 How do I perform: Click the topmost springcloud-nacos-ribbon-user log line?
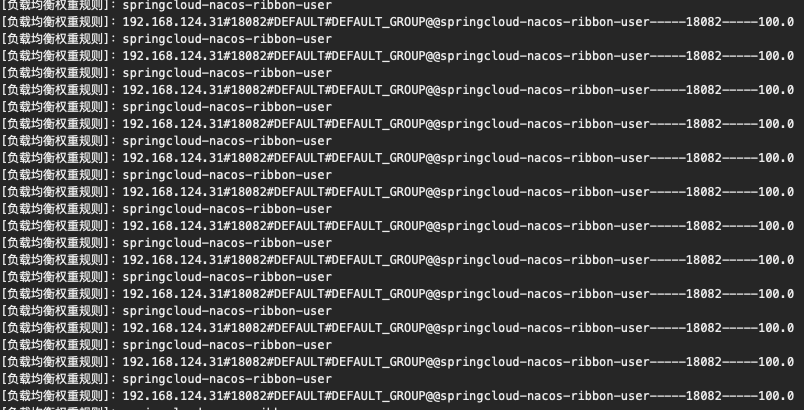pos(166,5)
